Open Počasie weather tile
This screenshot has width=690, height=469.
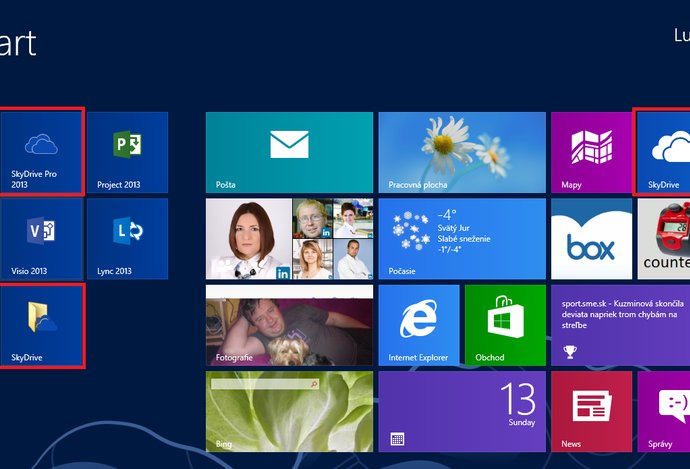462,239
